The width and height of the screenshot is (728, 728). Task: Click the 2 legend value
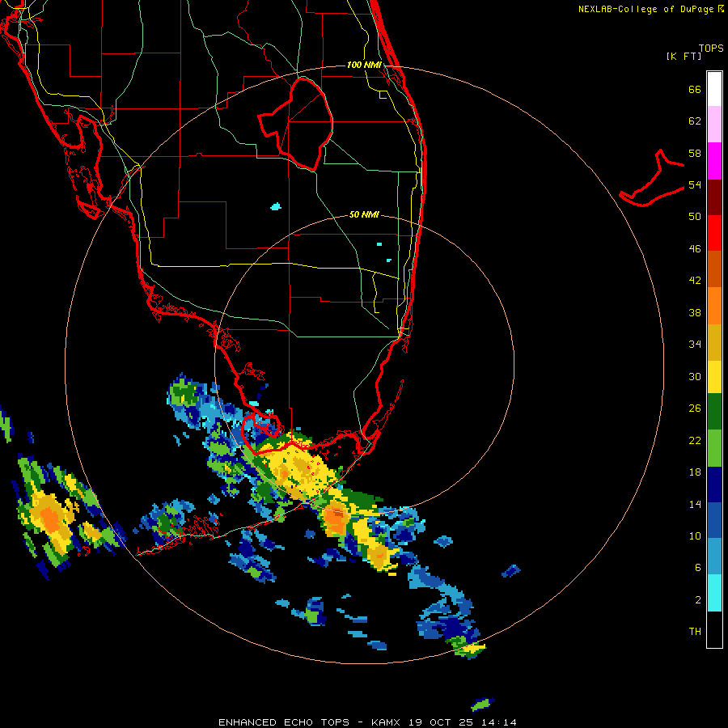point(698,599)
